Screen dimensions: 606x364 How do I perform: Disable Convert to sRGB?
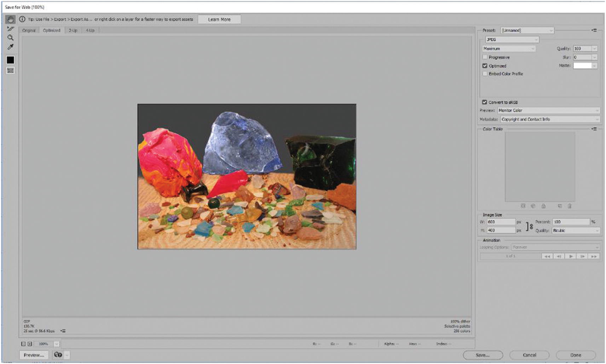click(485, 102)
